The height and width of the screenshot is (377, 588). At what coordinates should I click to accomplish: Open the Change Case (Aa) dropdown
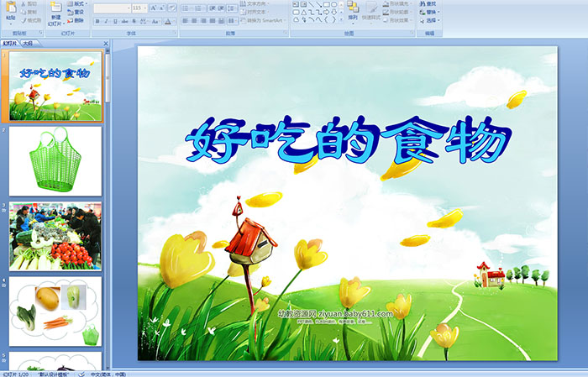[x=155, y=21]
